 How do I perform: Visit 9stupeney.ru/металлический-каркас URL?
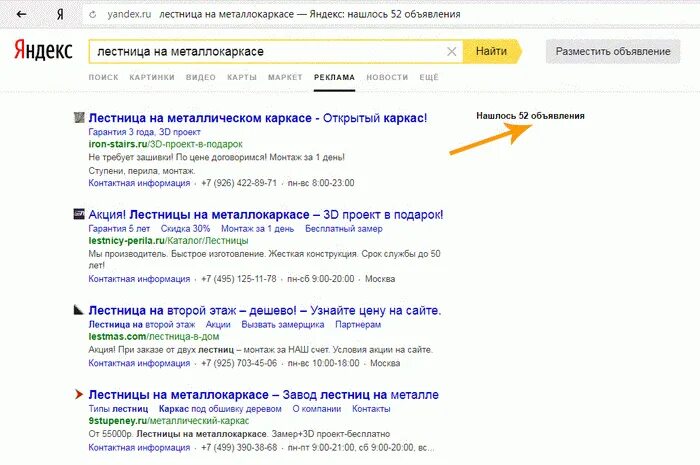click(169, 421)
